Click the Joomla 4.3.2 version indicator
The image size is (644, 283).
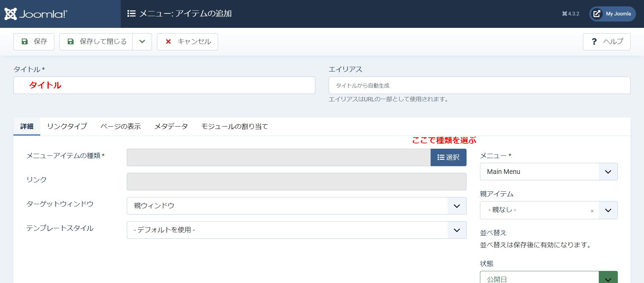point(571,14)
